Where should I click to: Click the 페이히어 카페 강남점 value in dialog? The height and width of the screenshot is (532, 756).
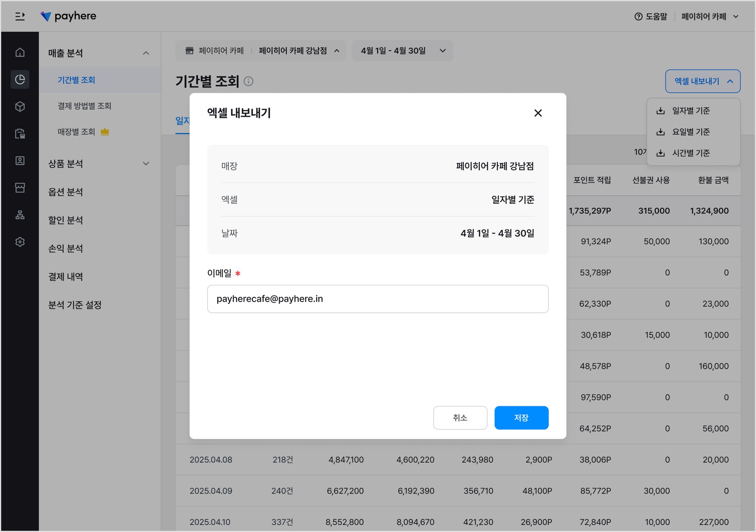(495, 166)
